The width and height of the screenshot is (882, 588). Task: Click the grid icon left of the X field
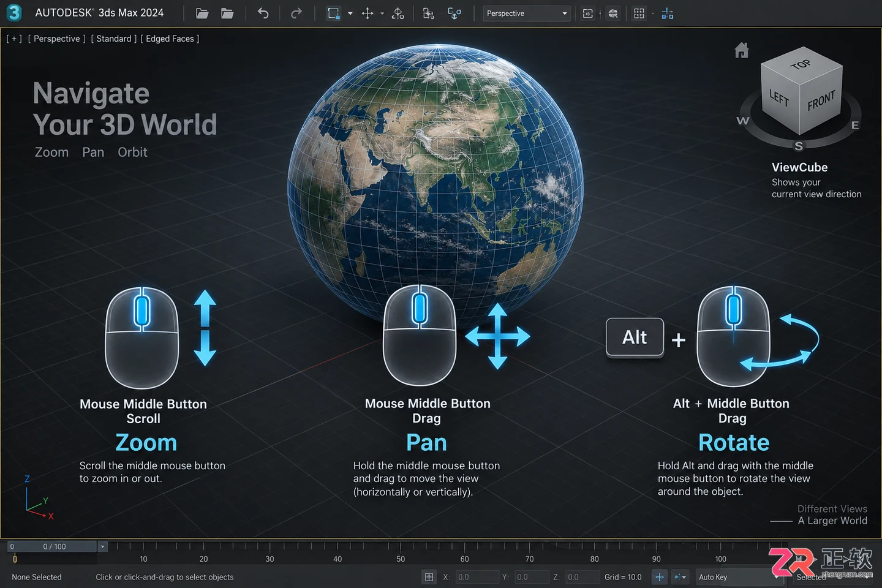pyautogui.click(x=429, y=577)
